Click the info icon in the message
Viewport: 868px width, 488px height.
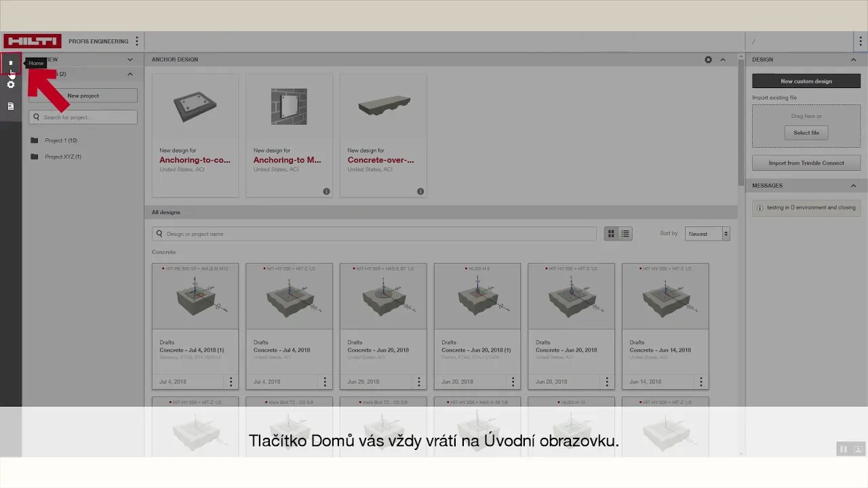coord(759,208)
